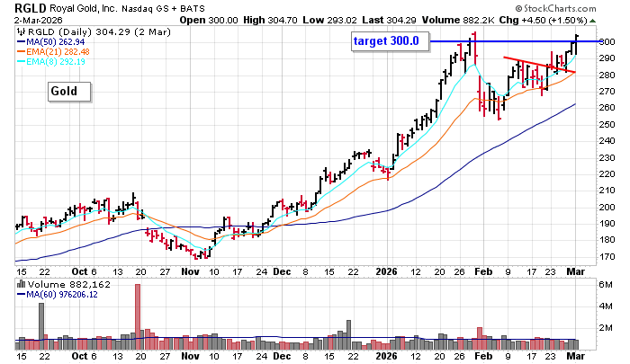
Task: Click the 170 price axis label
Action: (x=608, y=257)
